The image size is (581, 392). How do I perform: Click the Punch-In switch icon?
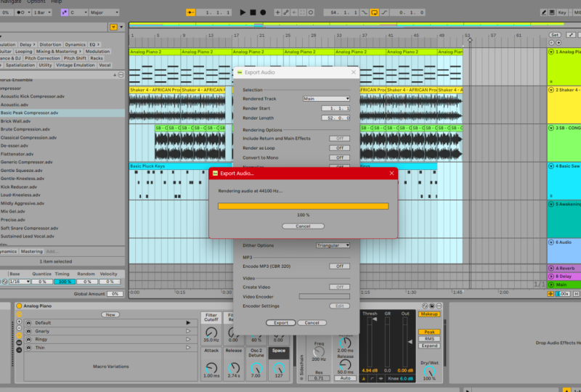[365, 12]
